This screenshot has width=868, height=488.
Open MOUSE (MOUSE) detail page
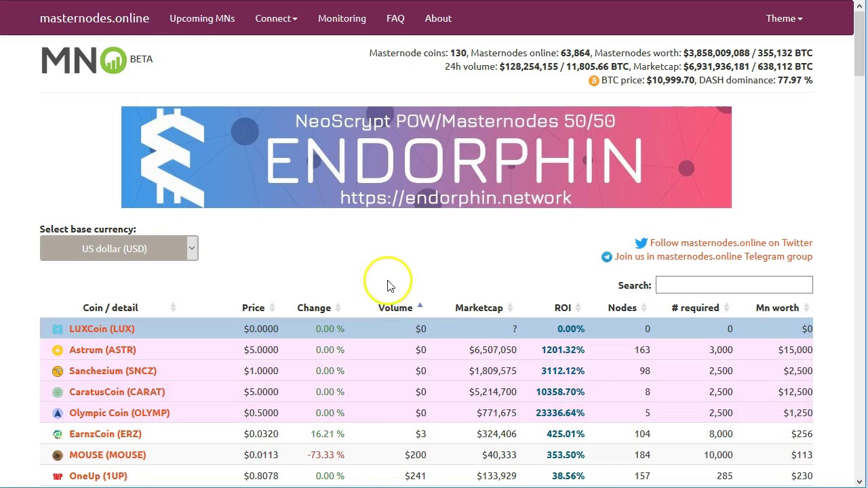pyautogui.click(x=107, y=455)
